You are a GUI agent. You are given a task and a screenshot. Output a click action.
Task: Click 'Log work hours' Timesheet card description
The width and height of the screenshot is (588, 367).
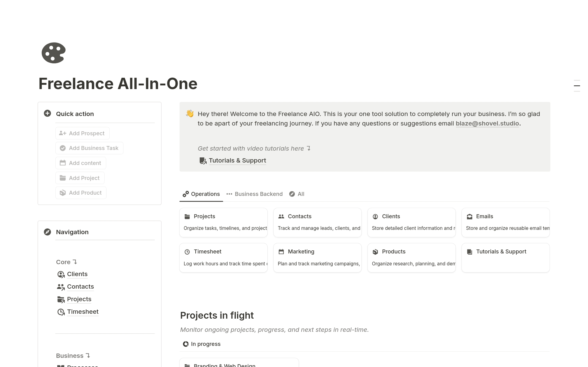(225, 264)
